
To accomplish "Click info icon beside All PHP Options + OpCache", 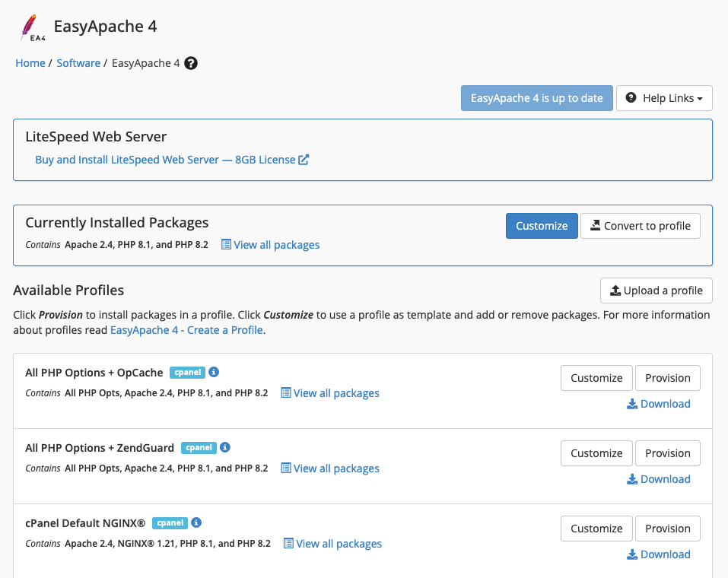I will [x=214, y=373].
